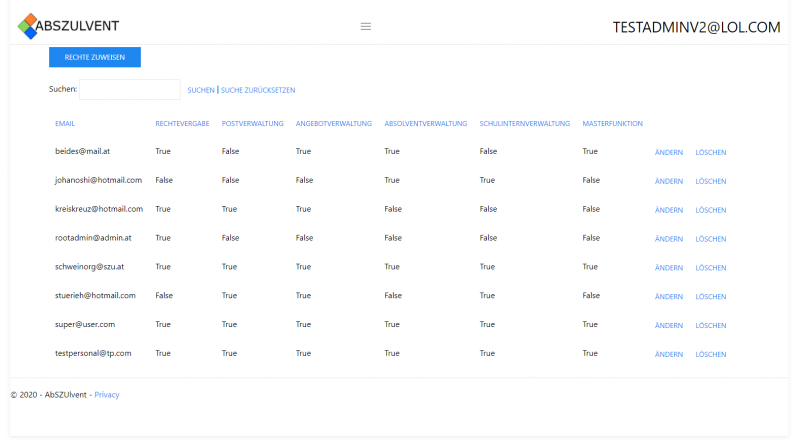Screen dimensions: 800x447
Task: Sort by Rechtevergabe column header
Action: click(x=182, y=123)
